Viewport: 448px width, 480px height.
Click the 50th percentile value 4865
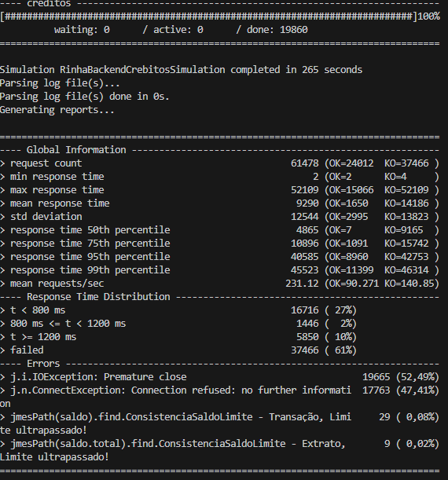[307, 230]
